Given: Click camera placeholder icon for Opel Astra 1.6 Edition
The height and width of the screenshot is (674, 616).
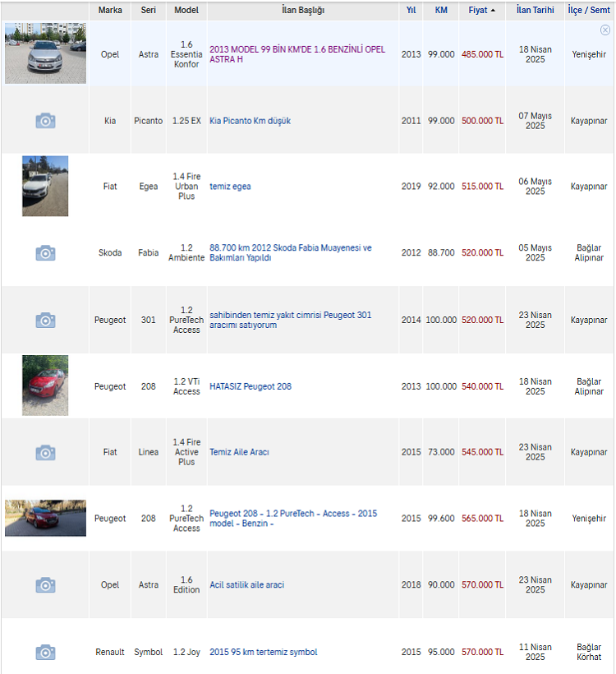Looking at the screenshot, I should [x=45, y=585].
